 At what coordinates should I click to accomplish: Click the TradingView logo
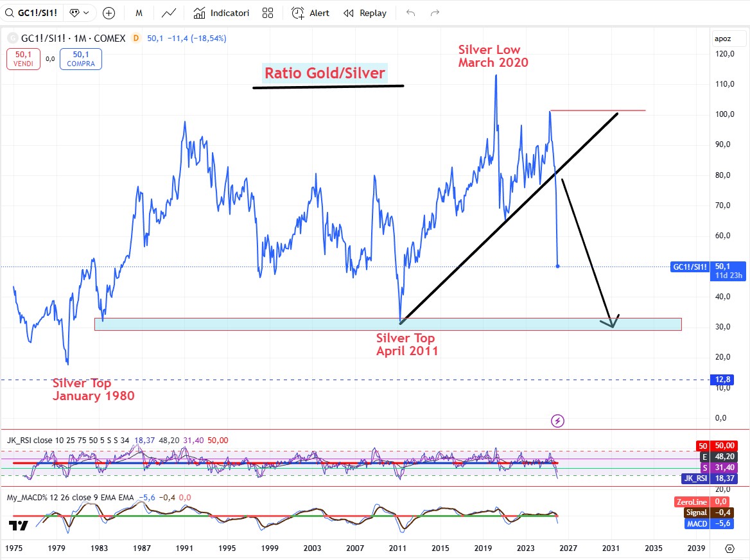pos(19,525)
